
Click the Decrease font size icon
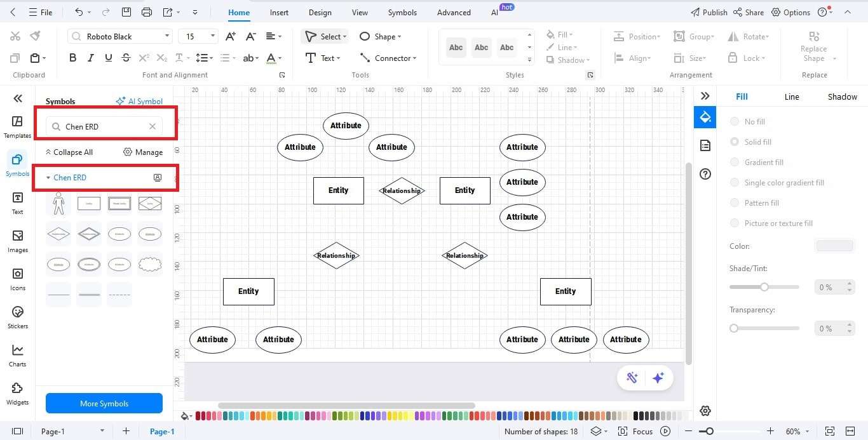[x=251, y=36]
